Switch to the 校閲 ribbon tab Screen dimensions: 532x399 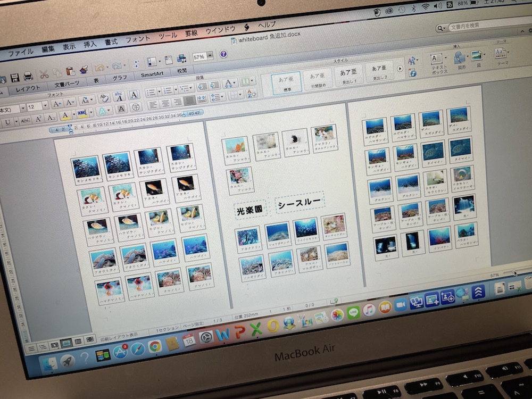(x=182, y=71)
